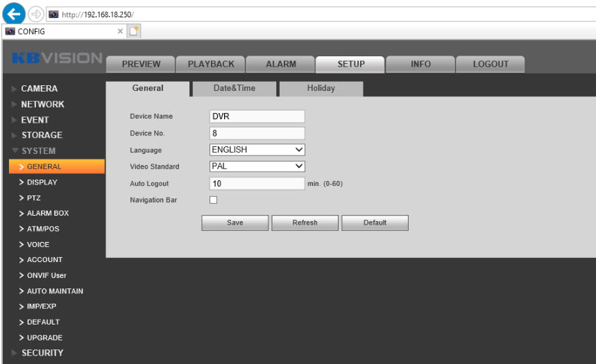Image resolution: width=596 pixels, height=364 pixels.
Task: Expand the CAMERA section in sidebar
Action: point(40,89)
